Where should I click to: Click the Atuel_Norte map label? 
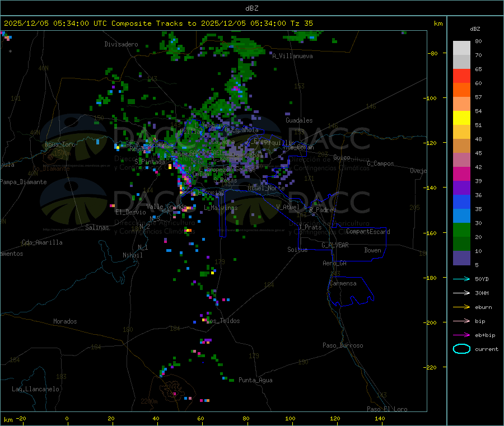(266, 188)
